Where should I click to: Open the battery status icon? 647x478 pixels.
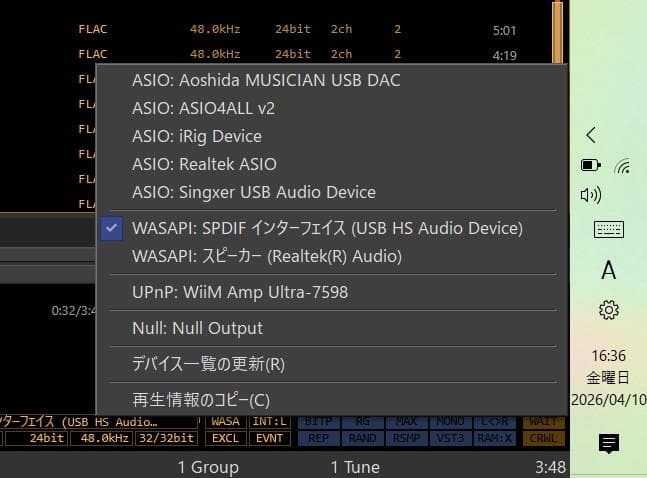point(590,166)
